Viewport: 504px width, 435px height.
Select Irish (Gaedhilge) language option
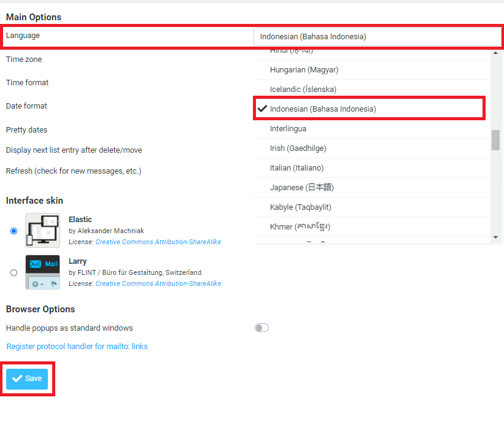click(298, 148)
